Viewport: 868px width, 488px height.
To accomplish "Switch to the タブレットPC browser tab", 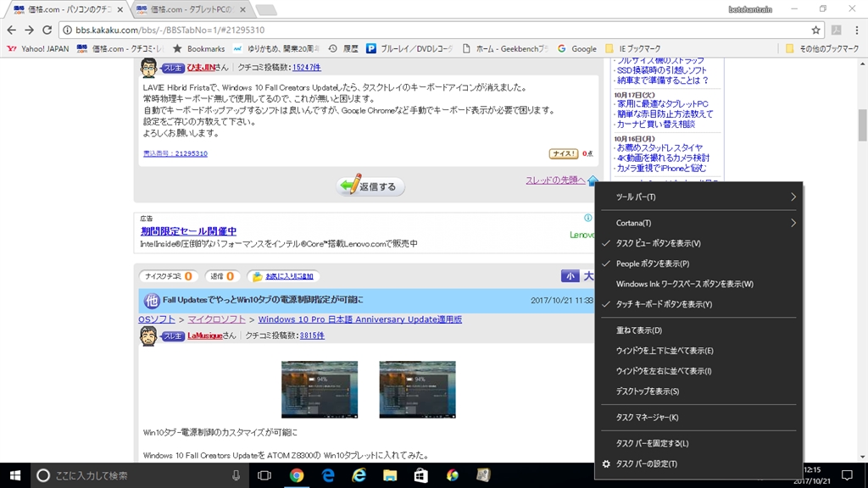I will (x=191, y=9).
